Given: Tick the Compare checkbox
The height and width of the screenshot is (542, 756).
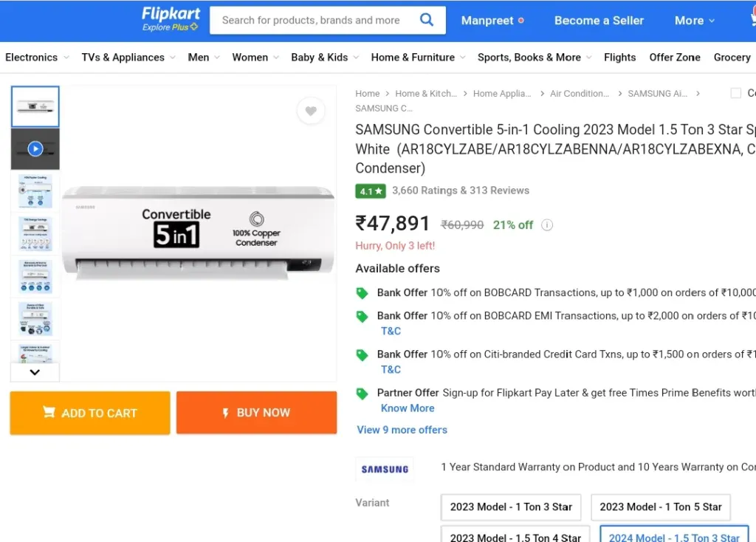Looking at the screenshot, I should point(736,93).
